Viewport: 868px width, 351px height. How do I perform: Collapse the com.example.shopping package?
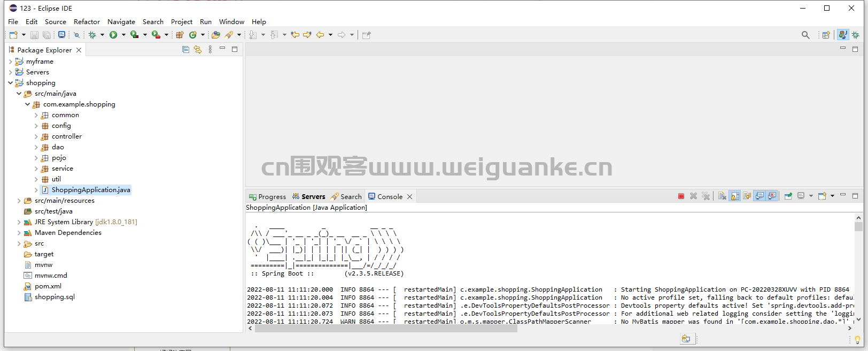28,104
